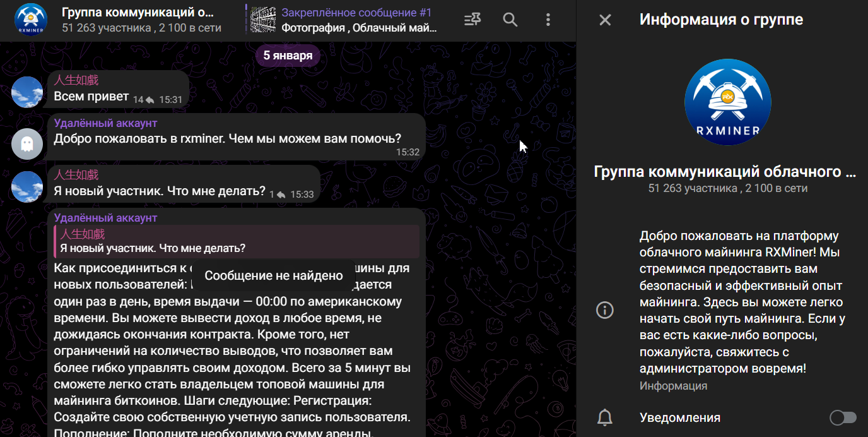Image resolution: width=868 pixels, height=437 pixels.
Task: Open the 14 replies on 'Всем привет'
Action: [144, 100]
